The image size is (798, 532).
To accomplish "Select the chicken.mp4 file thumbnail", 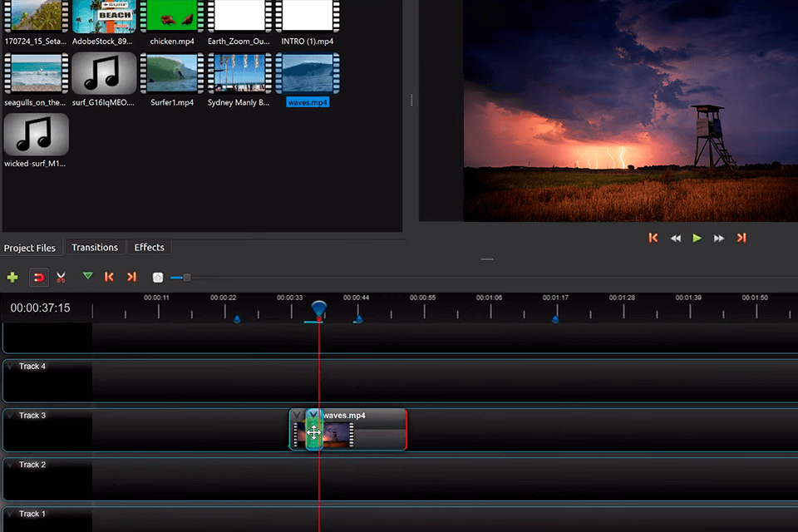I will [x=172, y=17].
